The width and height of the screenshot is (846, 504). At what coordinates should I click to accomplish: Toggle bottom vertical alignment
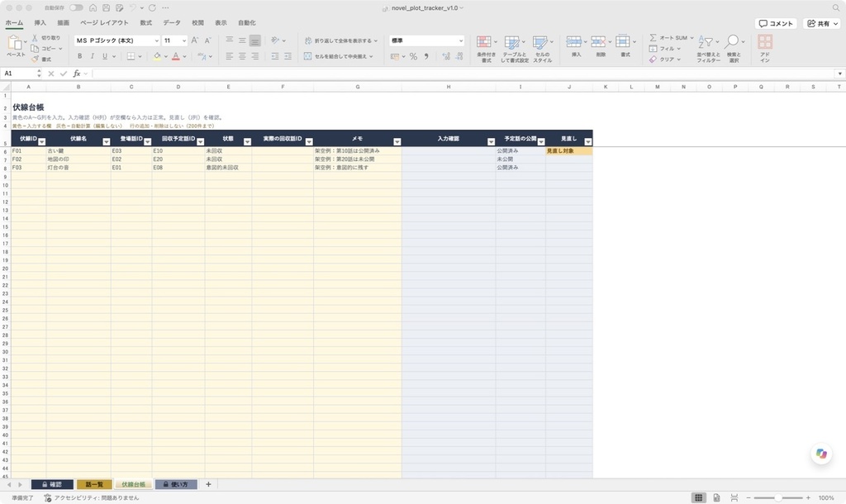click(255, 40)
